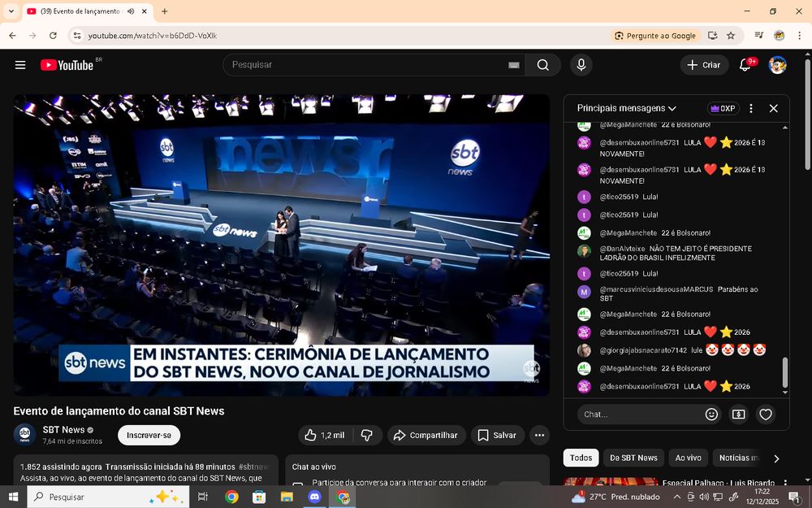Click the Compartilhar share button
The height and width of the screenshot is (508, 812).
click(426, 435)
